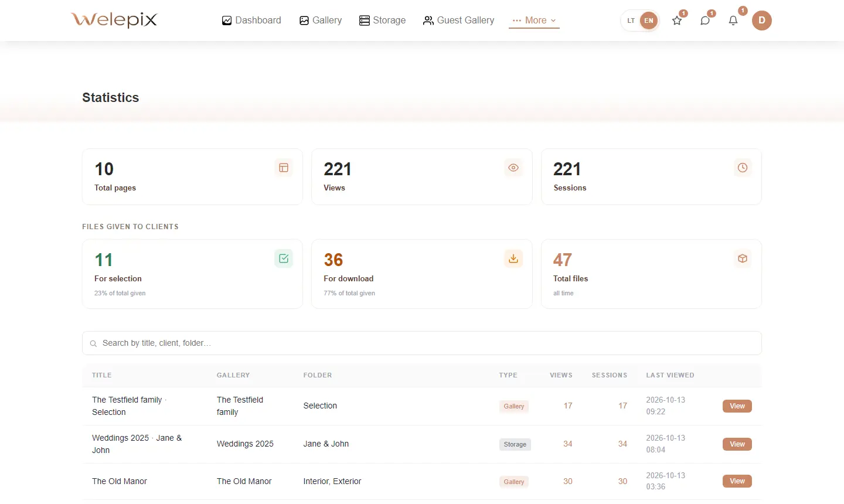Open the favorites star icon
The width and height of the screenshot is (844, 504).
point(677,21)
